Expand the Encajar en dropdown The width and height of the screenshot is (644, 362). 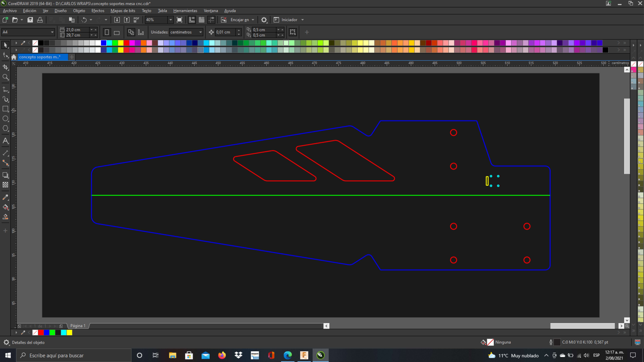click(x=253, y=20)
